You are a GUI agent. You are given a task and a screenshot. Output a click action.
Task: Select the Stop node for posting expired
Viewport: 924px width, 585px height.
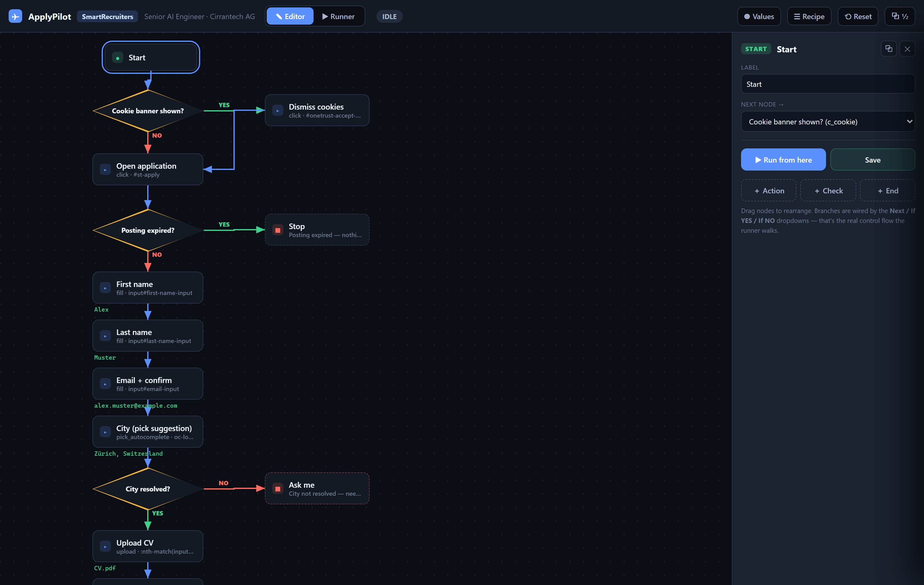(317, 230)
